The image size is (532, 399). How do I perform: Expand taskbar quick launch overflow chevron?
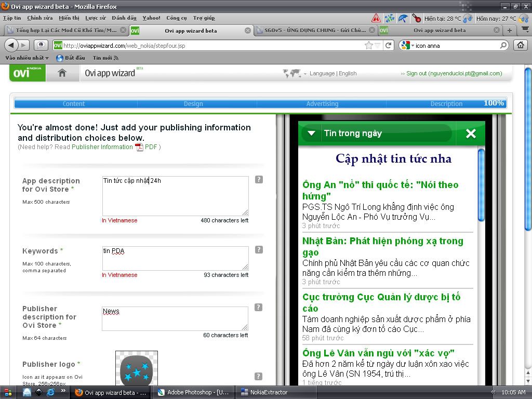tap(62, 392)
